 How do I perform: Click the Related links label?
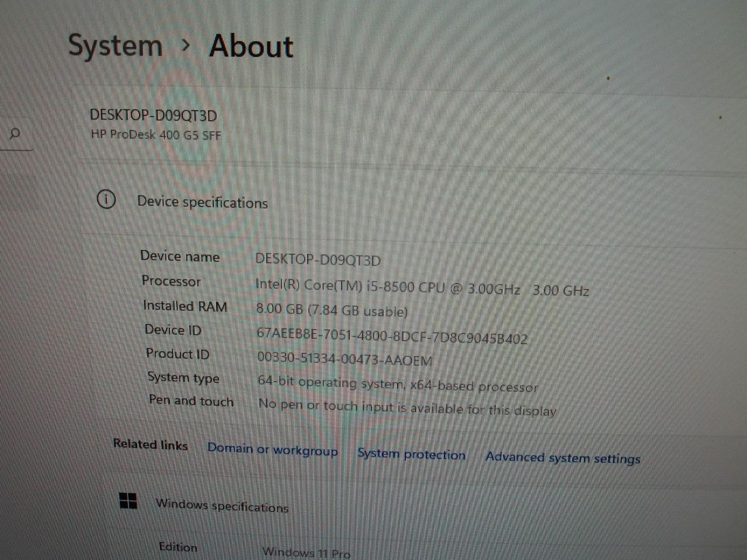click(150, 444)
